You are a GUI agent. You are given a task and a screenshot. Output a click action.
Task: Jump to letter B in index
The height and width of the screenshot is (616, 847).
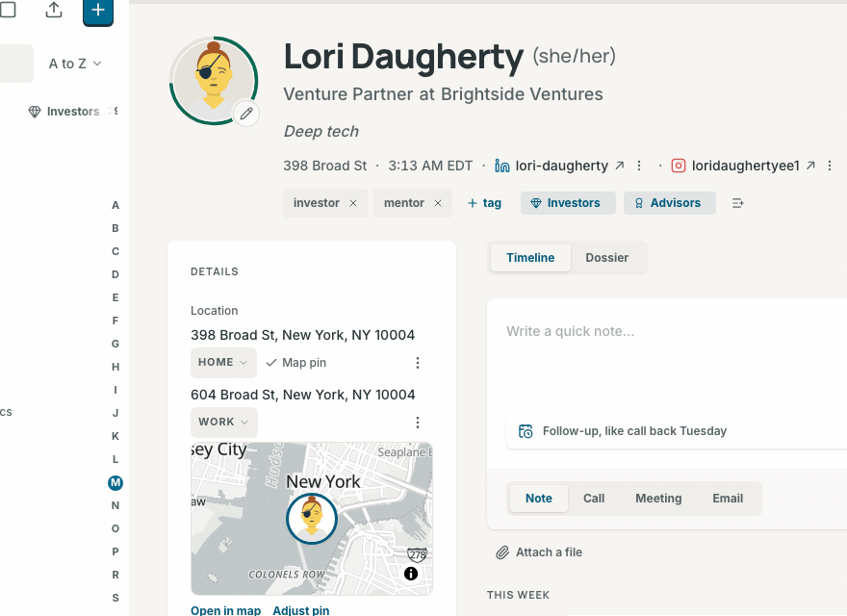pos(115,228)
